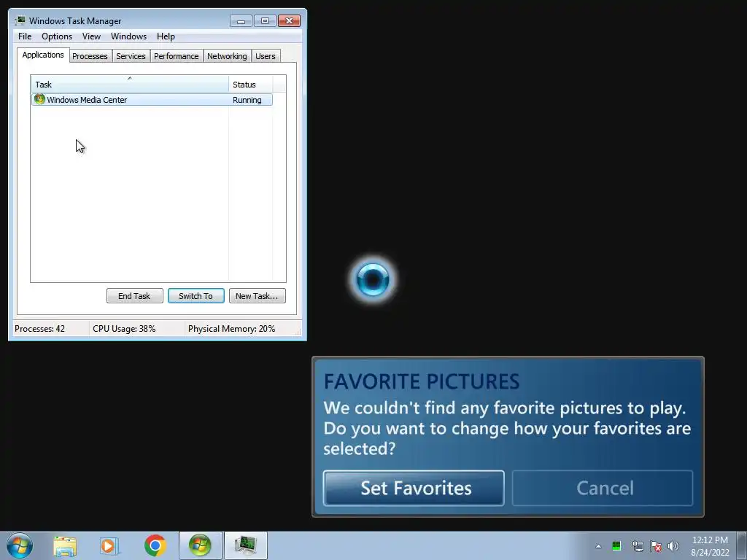Click the Processes: 42 status entry
The height and width of the screenshot is (560, 747).
click(x=40, y=329)
